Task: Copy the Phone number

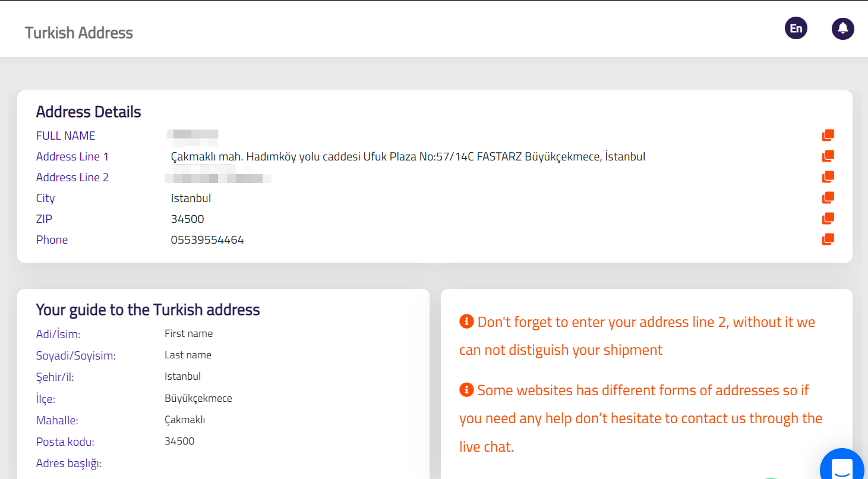Action: point(828,239)
